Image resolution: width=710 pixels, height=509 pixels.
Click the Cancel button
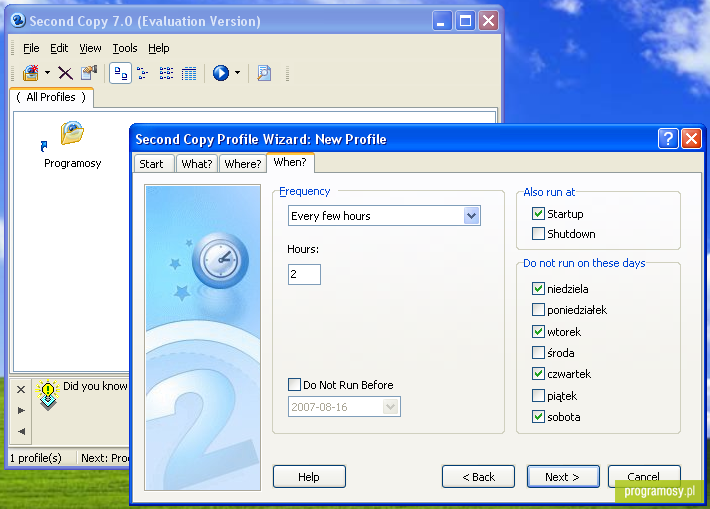tap(644, 476)
